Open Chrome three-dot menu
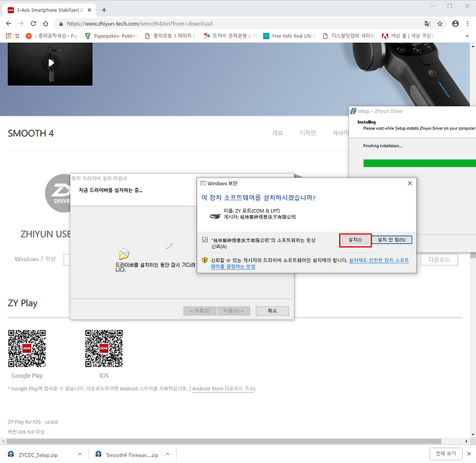Viewport: 476px width, 463px height. click(467, 24)
